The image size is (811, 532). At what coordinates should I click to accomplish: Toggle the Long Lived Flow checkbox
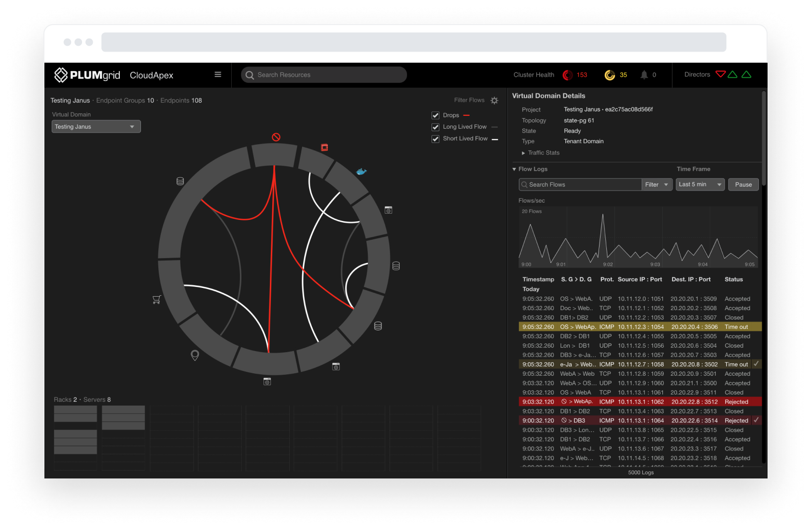pos(435,127)
